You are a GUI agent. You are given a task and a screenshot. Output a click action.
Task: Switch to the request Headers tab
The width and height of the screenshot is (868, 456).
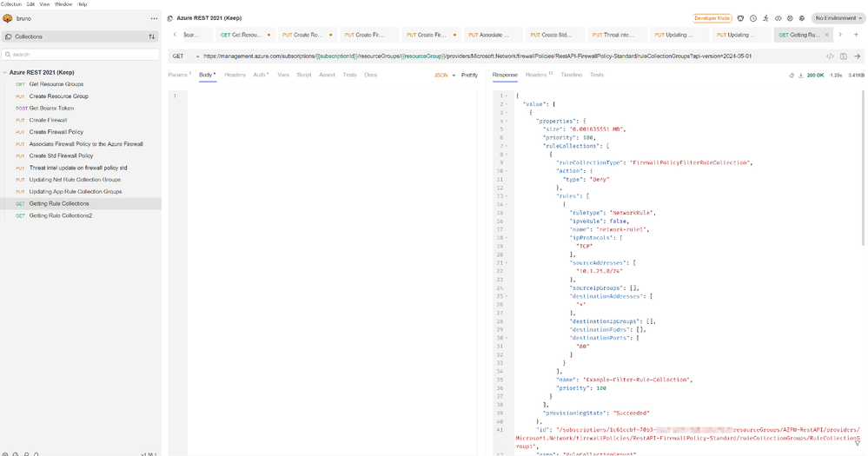235,75
